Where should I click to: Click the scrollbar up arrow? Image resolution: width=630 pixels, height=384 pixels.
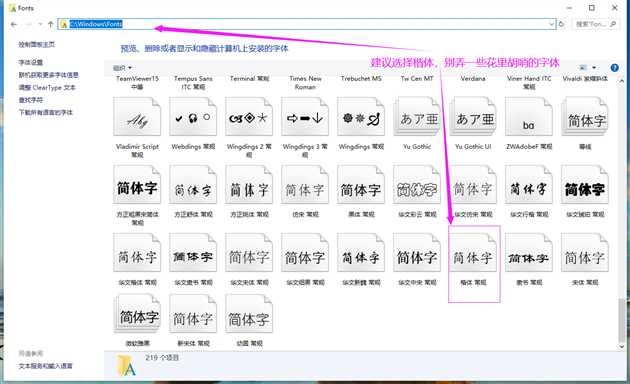click(x=622, y=81)
